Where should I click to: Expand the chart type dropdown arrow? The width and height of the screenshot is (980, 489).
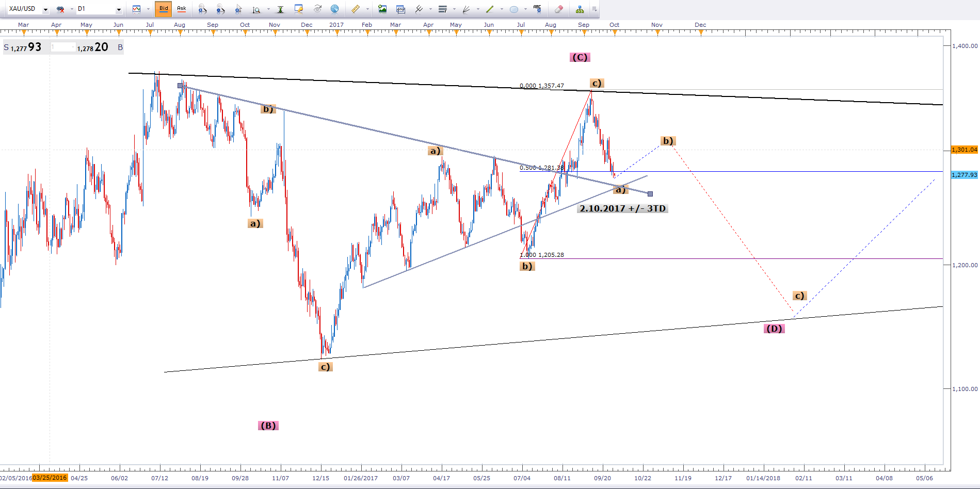pyautogui.click(x=148, y=9)
